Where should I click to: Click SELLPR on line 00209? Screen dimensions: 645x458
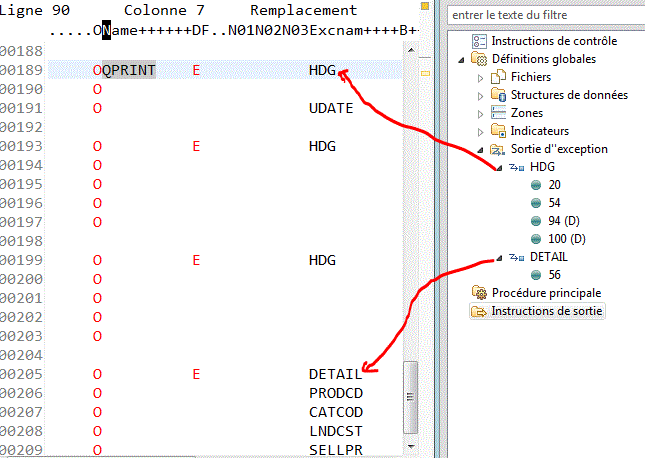[336, 450]
